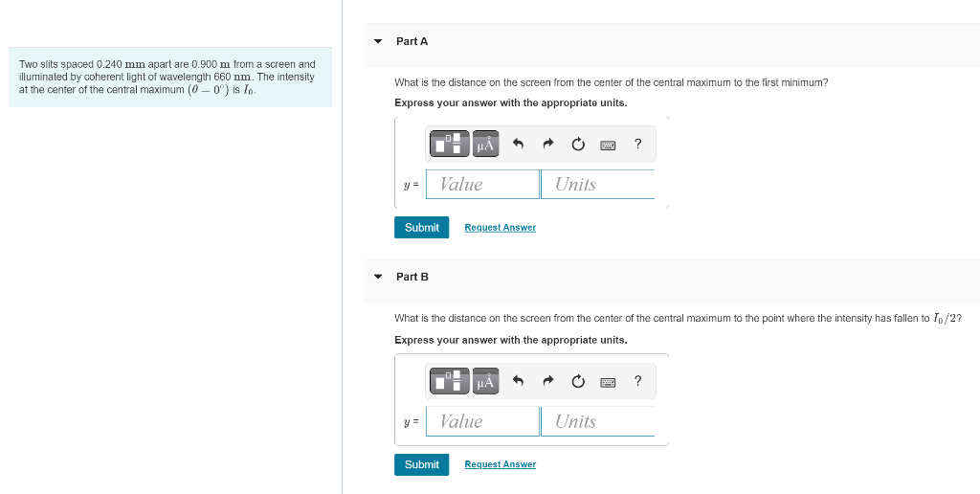Show keyboard shortcuts in Part A
The image size is (980, 494).
(608, 146)
